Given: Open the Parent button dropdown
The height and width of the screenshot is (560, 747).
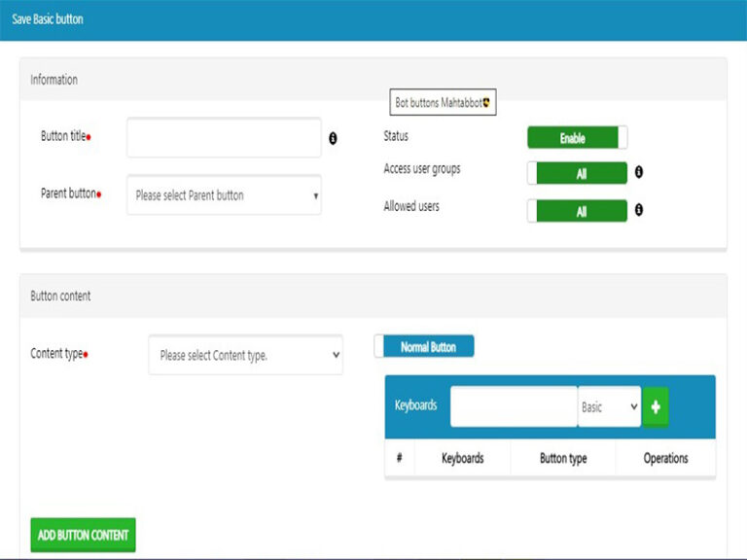Looking at the screenshot, I should [x=224, y=195].
